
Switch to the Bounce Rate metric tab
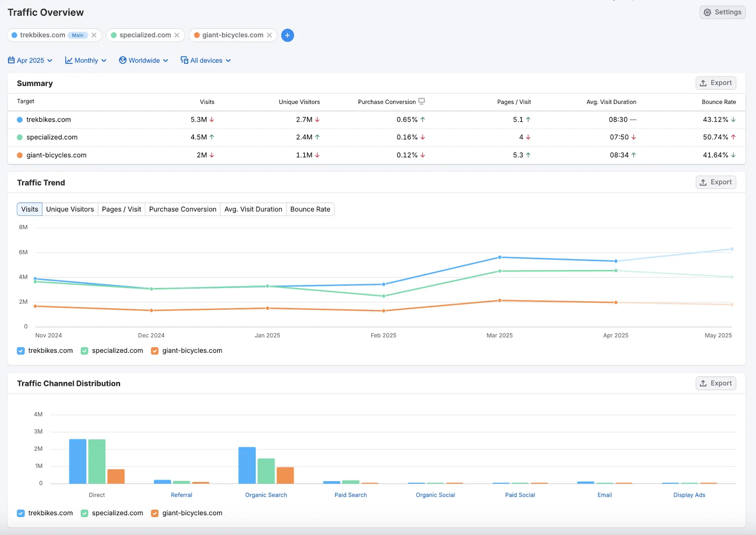(310, 209)
